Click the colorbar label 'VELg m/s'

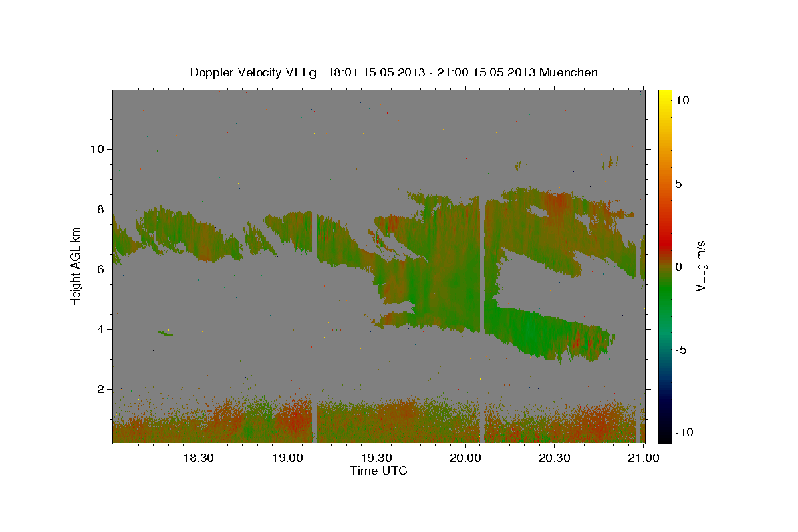[x=701, y=266]
